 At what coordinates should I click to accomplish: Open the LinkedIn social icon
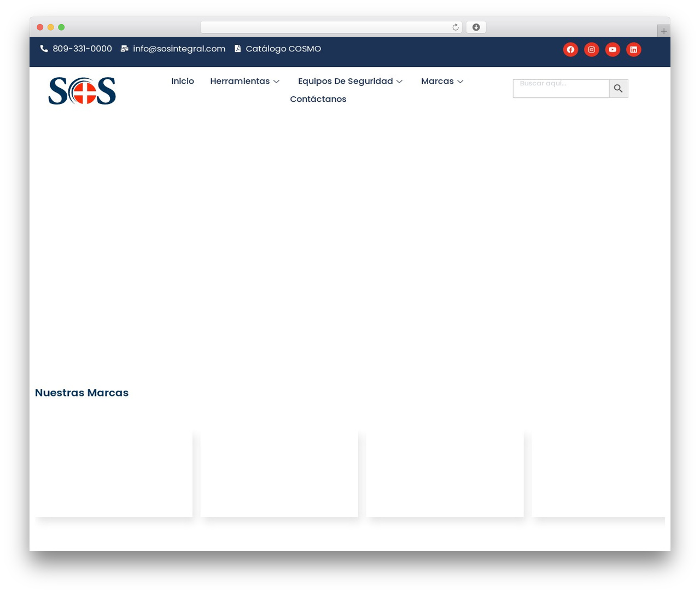coord(633,50)
